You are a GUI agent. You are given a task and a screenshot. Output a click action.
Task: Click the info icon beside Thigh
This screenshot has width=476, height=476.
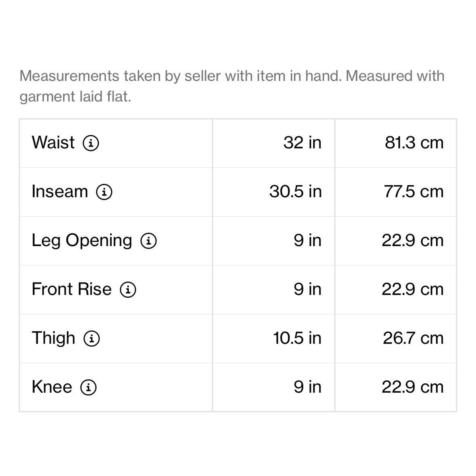point(92,339)
